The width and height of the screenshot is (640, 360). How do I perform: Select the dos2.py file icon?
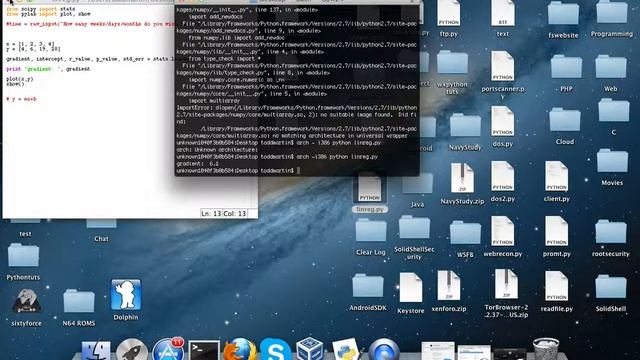[502, 176]
